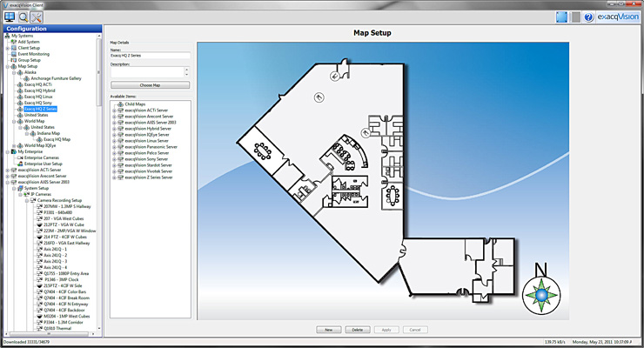Select Exacq HQ Linux map
Screen dimensions: 644x348
38,97
